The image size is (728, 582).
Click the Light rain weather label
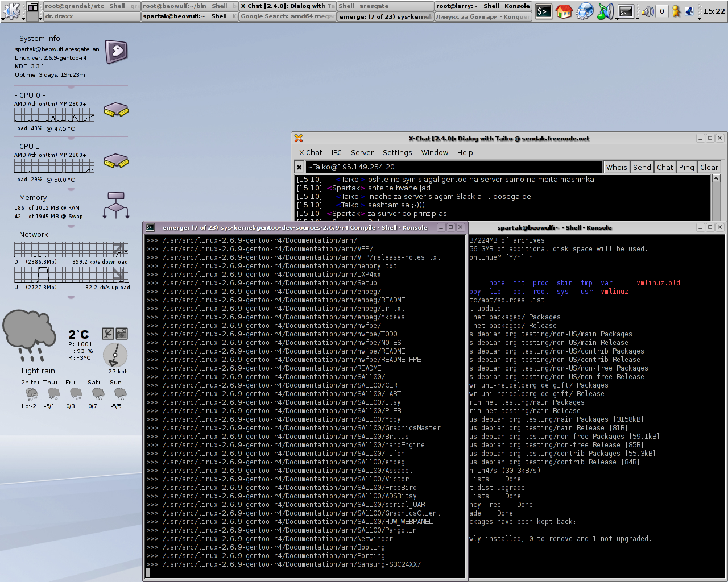point(39,371)
